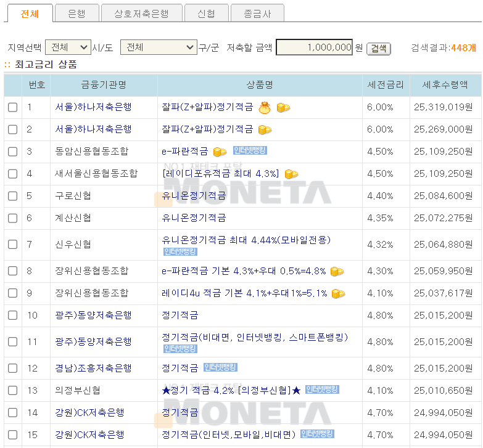Open 서울)하나저축은행 link in row 1
Image resolution: width=483 pixels, height=448 pixels.
pyautogui.click(x=93, y=107)
